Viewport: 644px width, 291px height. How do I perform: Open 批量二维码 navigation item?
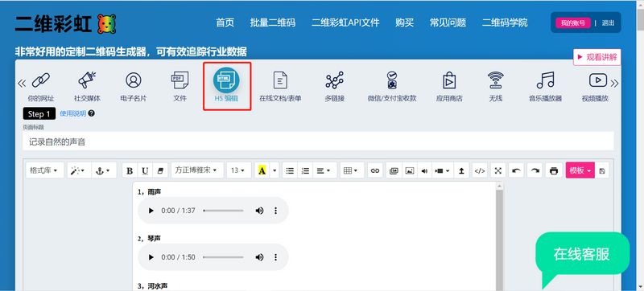click(x=273, y=23)
